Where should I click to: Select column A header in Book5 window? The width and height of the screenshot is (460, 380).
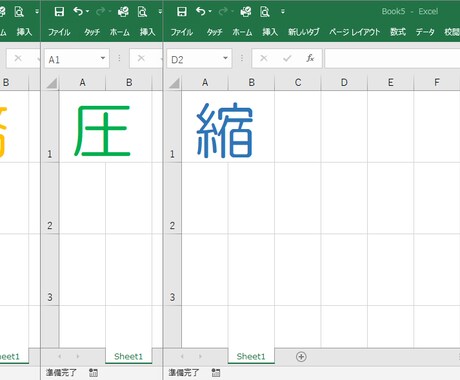(x=205, y=83)
